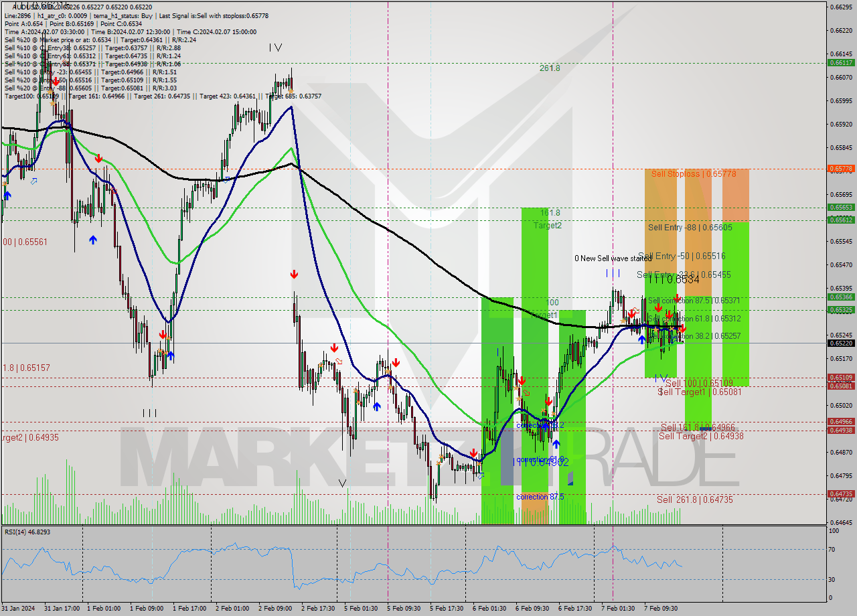857x616 pixels.
Task: Click the 'I I I 0.6534' wave label
Action: pyautogui.click(x=674, y=280)
